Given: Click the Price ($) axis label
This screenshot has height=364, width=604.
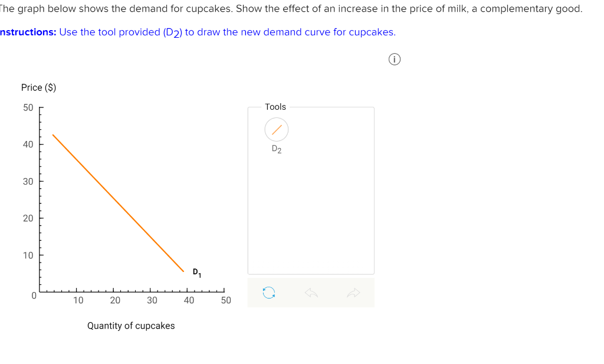Looking at the screenshot, I should point(39,87).
